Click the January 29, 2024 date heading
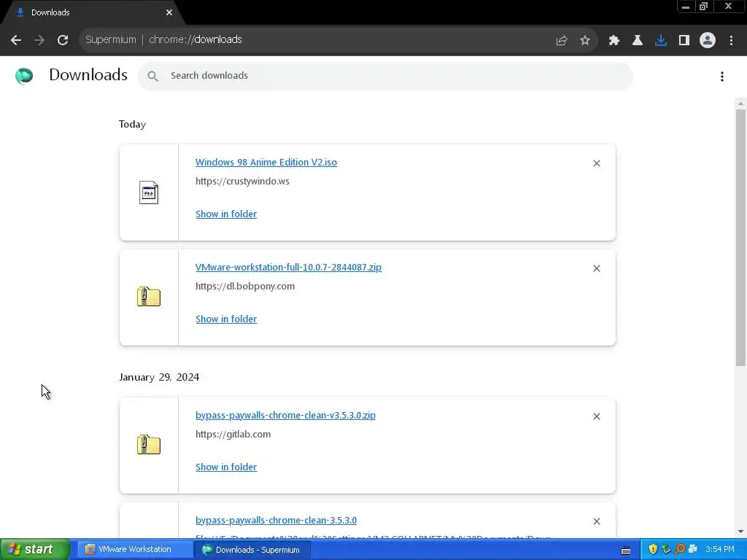This screenshot has width=747, height=560. point(159,377)
